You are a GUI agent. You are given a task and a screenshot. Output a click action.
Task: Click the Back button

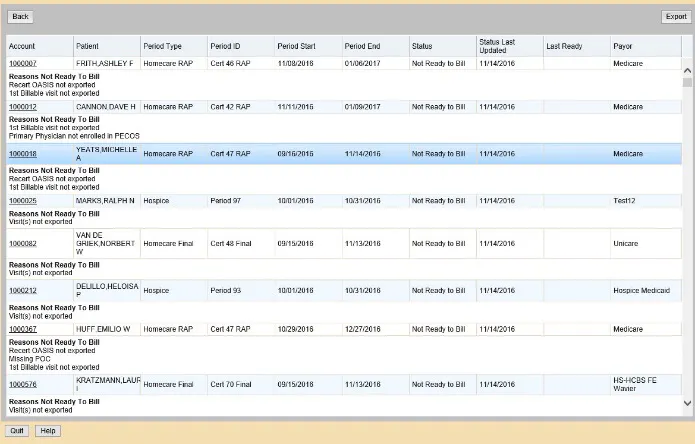point(20,17)
